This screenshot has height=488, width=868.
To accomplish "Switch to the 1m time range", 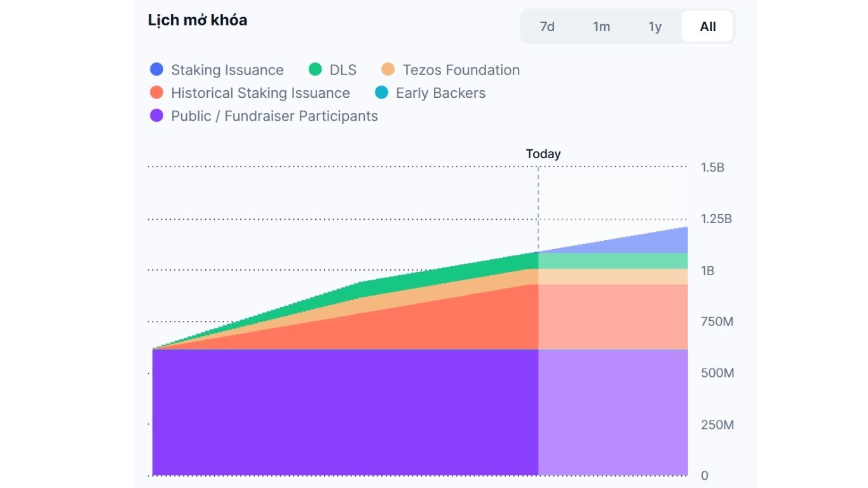I will pyautogui.click(x=601, y=27).
